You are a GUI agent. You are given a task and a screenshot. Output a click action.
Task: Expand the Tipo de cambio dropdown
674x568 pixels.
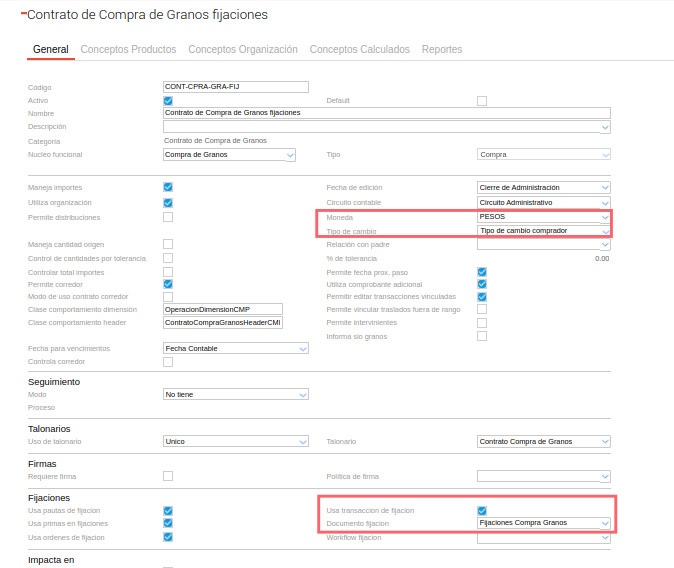[543, 231]
